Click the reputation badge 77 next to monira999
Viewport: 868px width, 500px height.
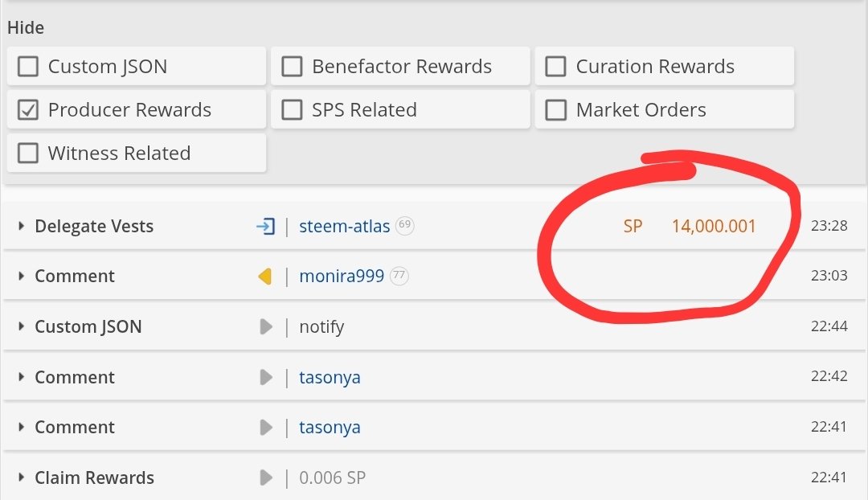(399, 277)
